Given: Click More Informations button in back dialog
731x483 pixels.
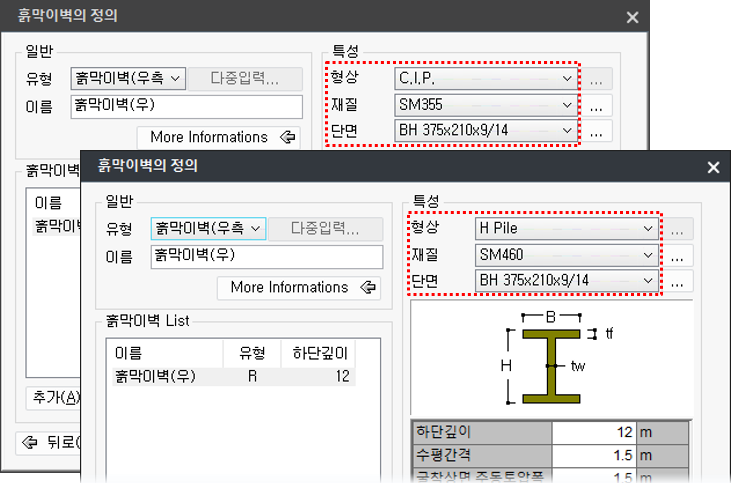Looking at the screenshot, I should 219,137.
